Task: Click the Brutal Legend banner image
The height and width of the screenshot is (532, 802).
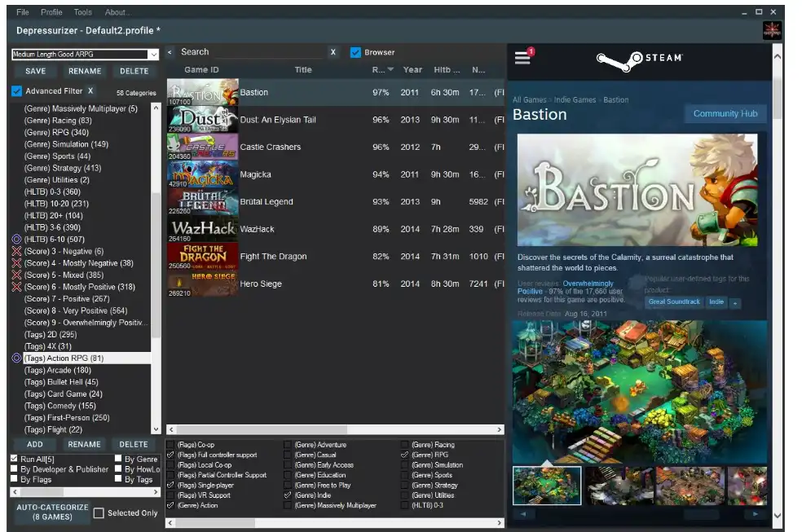Action: 203,202
